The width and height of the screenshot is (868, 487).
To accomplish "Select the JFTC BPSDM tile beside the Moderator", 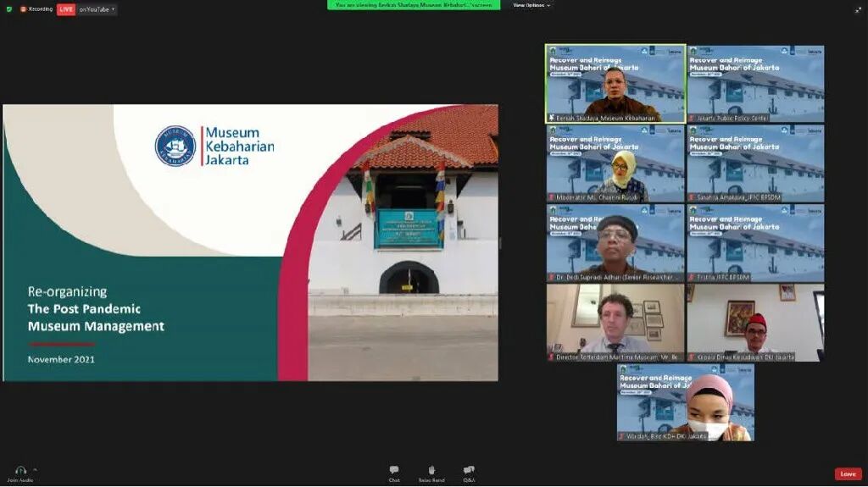I will (755, 163).
